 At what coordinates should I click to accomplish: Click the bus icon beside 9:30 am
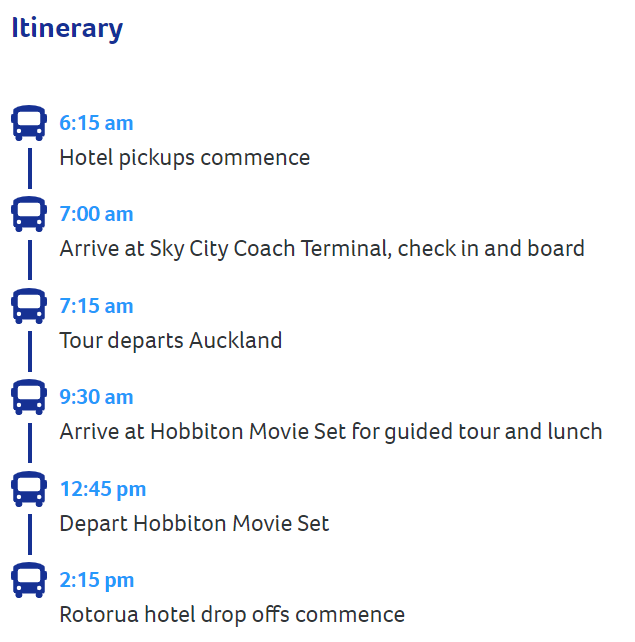tap(29, 397)
